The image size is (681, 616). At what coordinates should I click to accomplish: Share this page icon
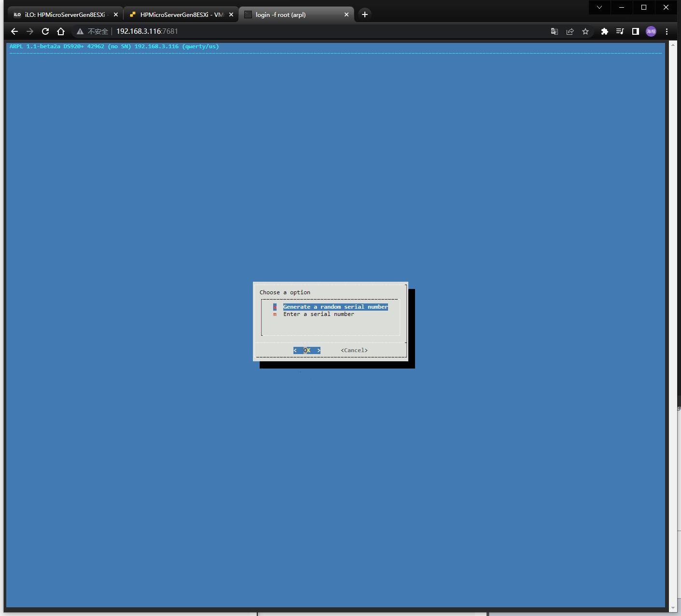pyautogui.click(x=570, y=31)
